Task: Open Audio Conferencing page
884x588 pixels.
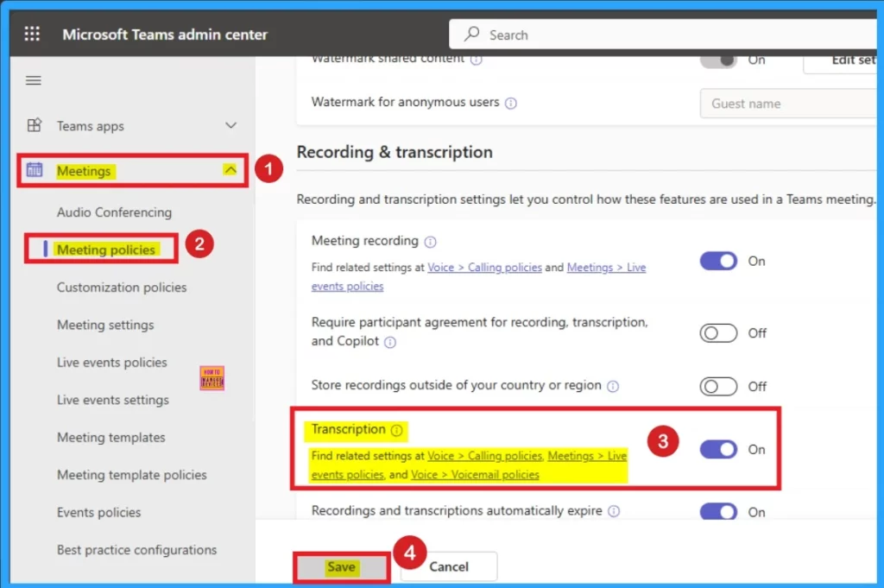Action: 114,212
